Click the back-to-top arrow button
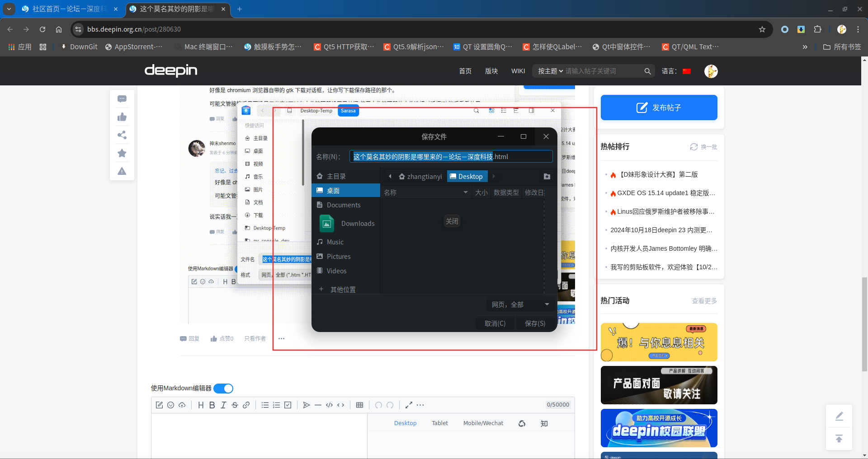Image resolution: width=868 pixels, height=459 pixels. [839, 439]
